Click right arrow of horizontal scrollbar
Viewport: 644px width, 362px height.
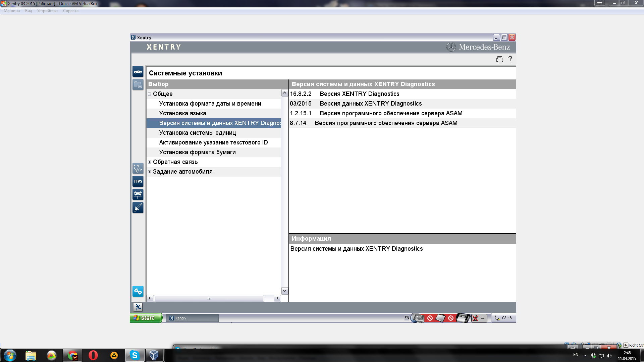[277, 298]
